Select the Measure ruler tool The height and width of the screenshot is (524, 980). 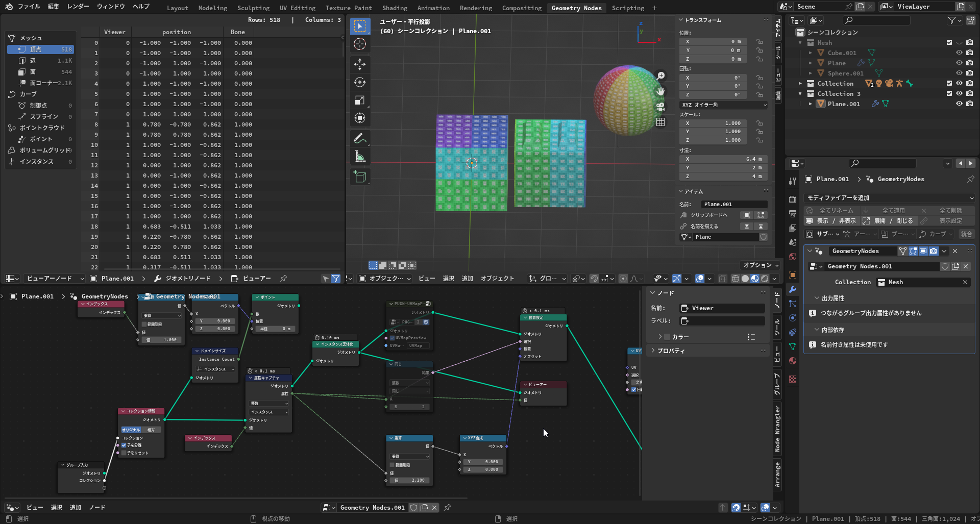(360, 157)
